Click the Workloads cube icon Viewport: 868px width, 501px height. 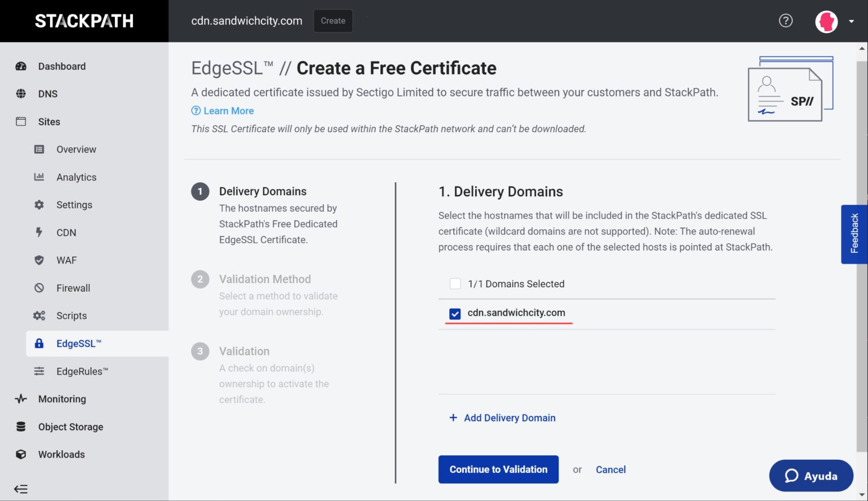(x=21, y=454)
